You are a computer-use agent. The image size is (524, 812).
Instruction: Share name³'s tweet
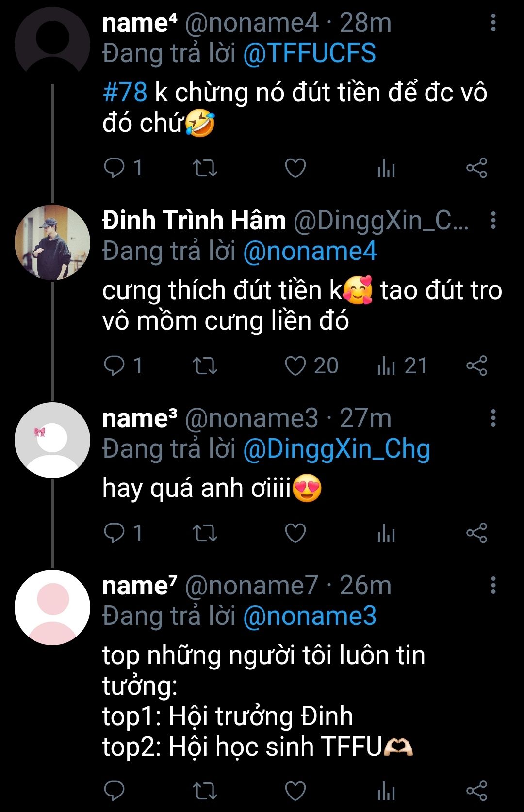tap(476, 533)
